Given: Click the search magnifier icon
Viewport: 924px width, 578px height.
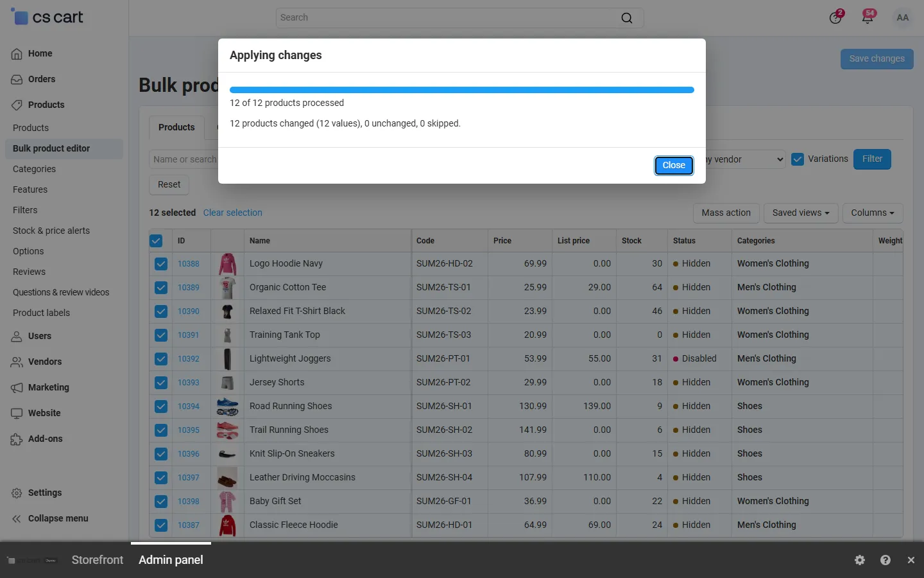Looking at the screenshot, I should coord(627,18).
